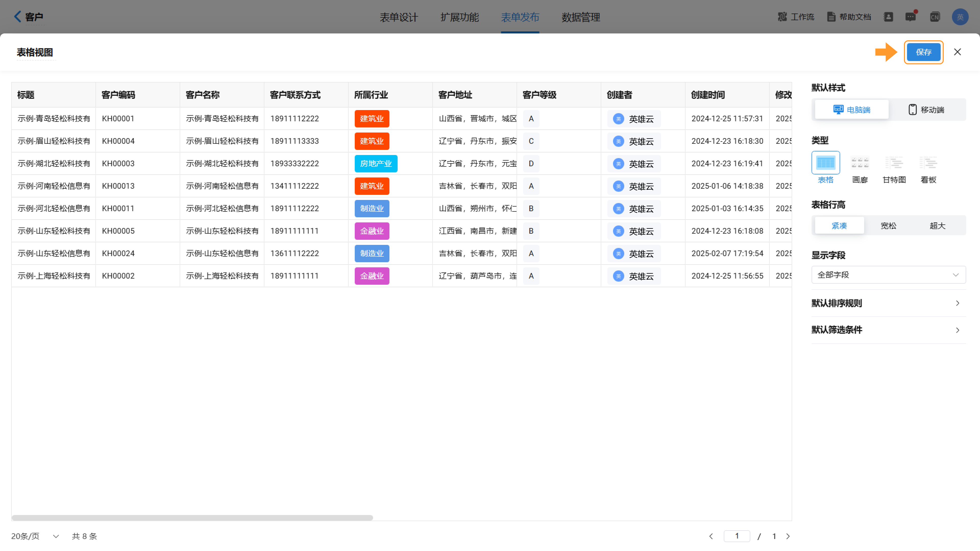Open the message notifications icon

tap(911, 17)
